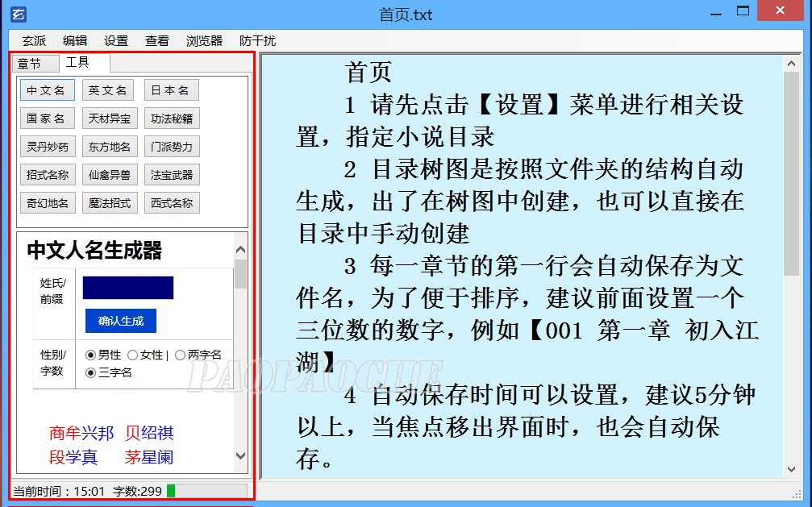812x507 pixels.
Task: Close the 首页.txt window
Action: [781, 10]
